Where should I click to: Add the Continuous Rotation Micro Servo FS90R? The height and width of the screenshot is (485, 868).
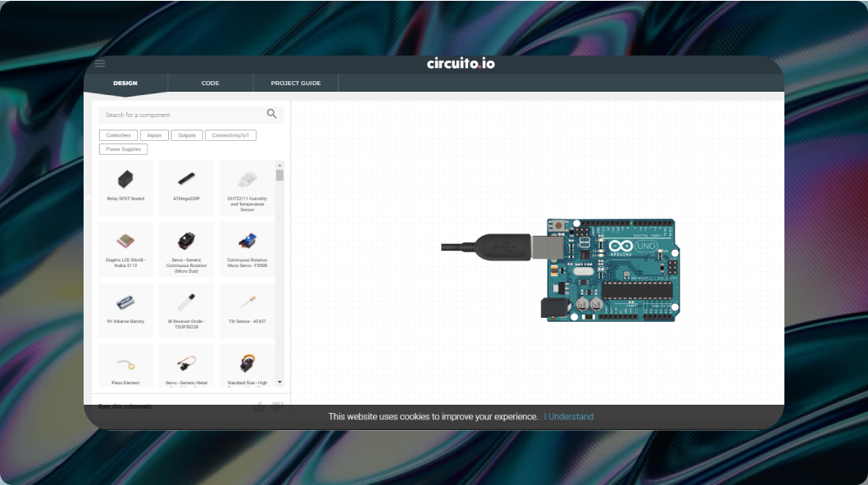248,249
